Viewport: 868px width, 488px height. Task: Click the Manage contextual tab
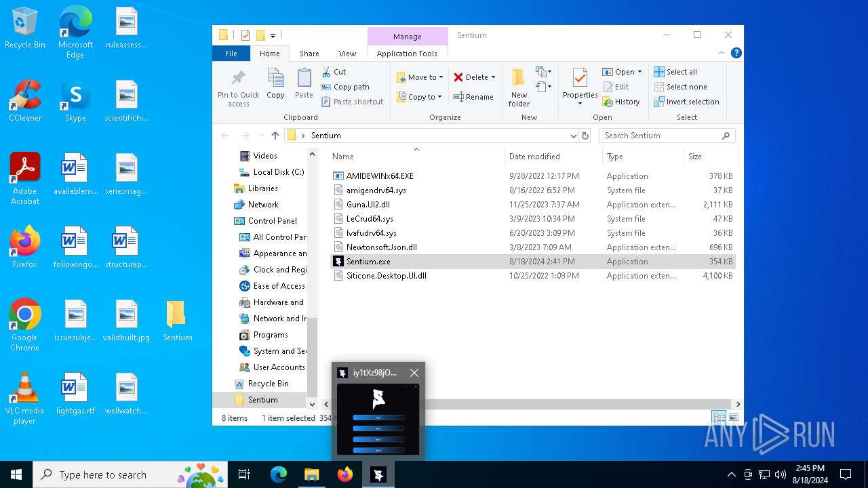[x=407, y=37]
